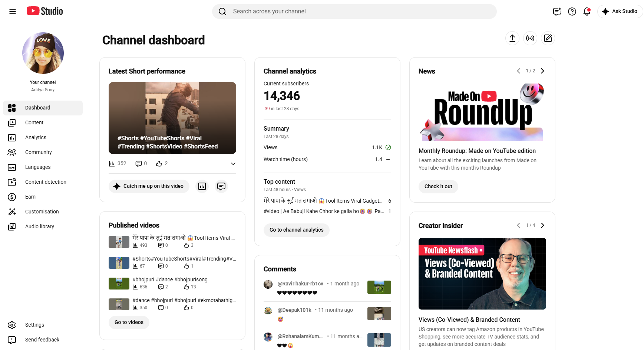Open Languages in the sidebar

43,167
